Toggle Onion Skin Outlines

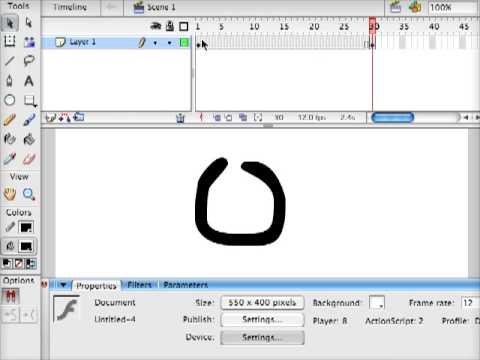point(229,117)
